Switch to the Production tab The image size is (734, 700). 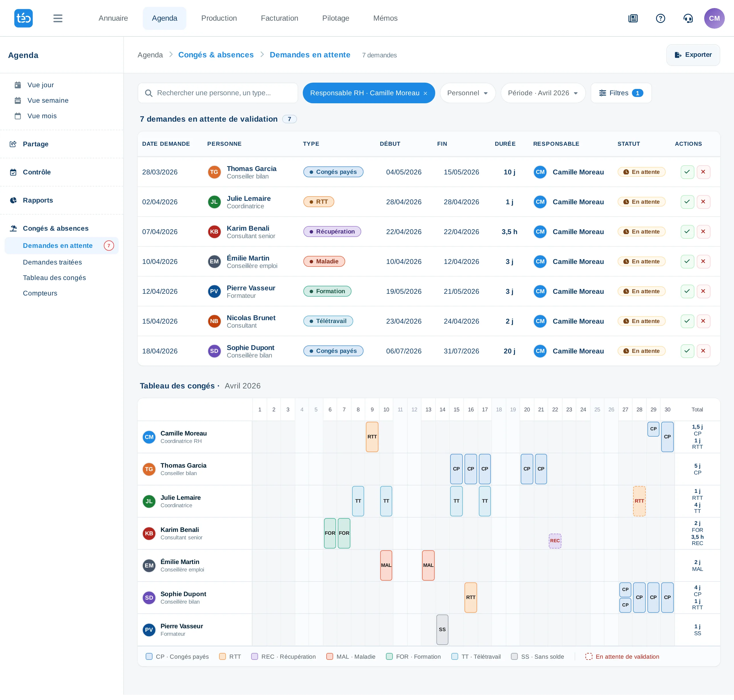[x=219, y=18]
